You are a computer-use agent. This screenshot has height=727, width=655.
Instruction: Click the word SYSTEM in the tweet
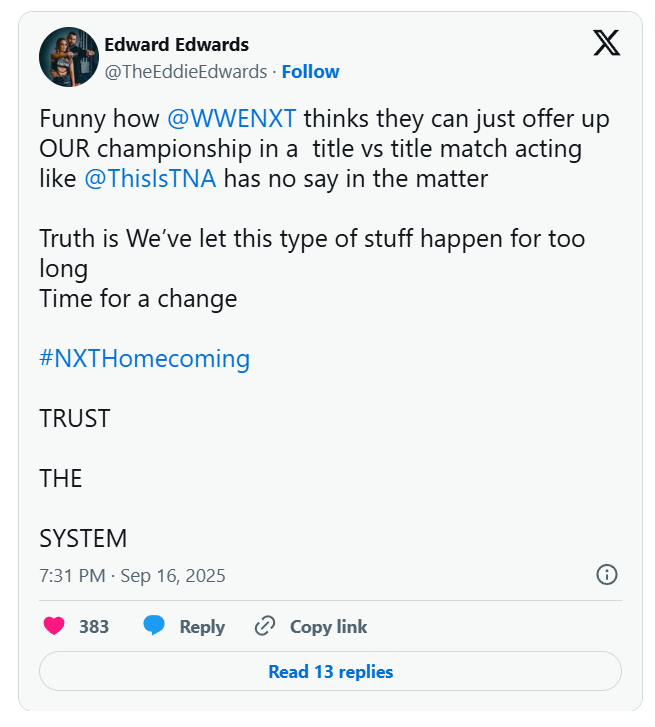(x=83, y=538)
